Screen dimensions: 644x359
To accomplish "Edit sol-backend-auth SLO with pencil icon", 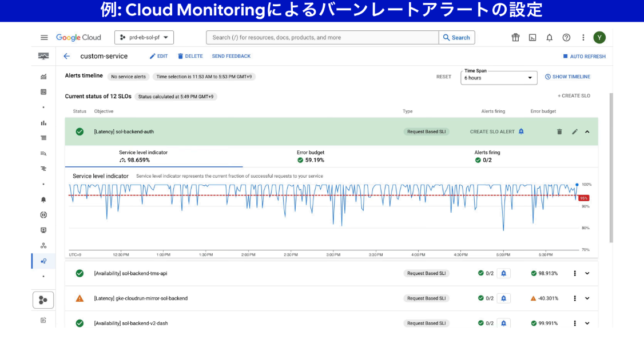I will [575, 131].
